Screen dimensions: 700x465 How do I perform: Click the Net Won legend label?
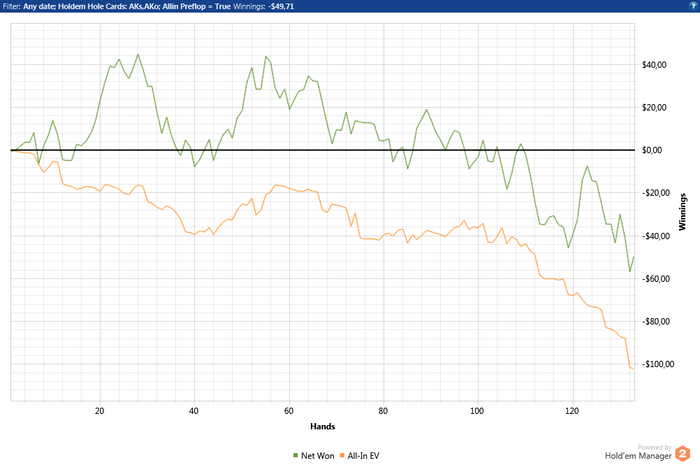click(317, 456)
